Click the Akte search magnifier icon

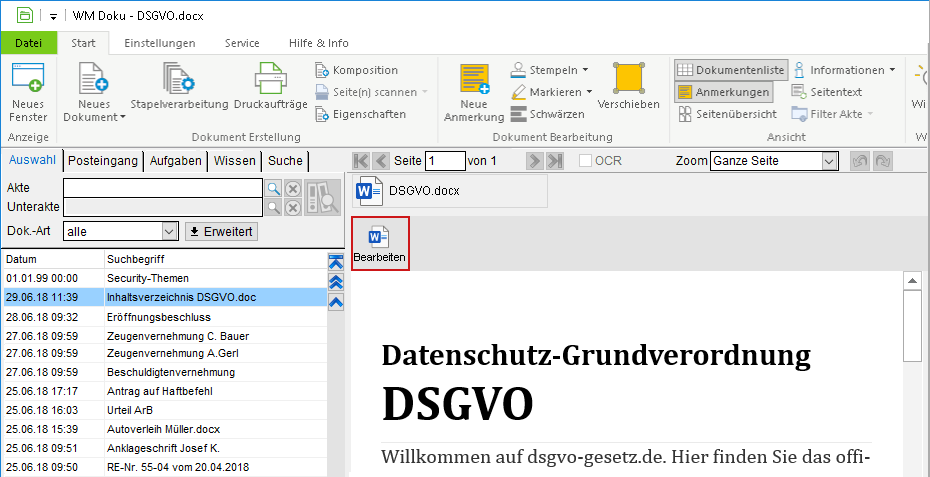coord(273,189)
